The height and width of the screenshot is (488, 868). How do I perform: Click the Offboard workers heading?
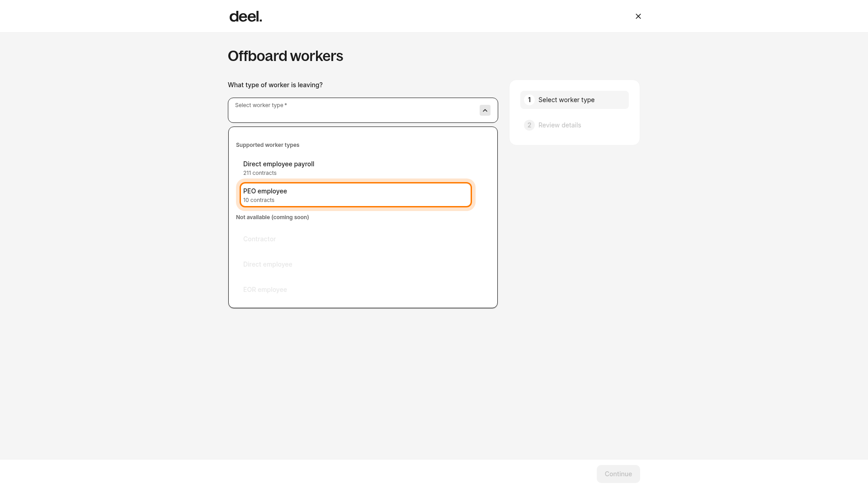(x=285, y=56)
